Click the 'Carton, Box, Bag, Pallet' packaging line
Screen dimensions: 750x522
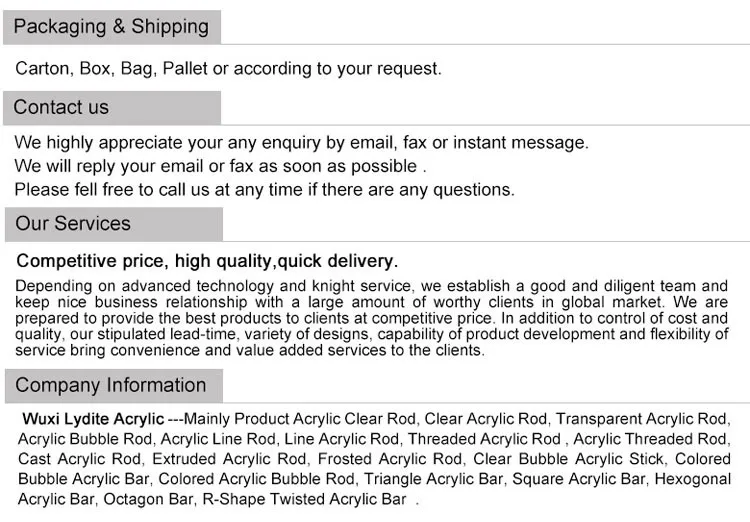pos(228,68)
